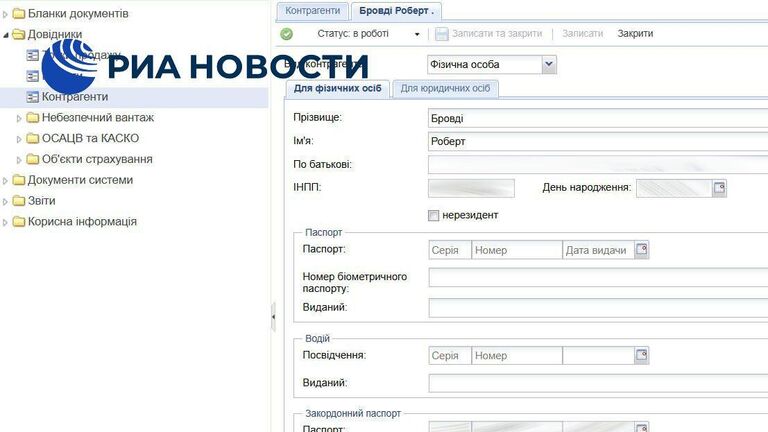The height and width of the screenshot is (432, 768).
Task: Click the passport Дата видачи field
Action: coord(599,250)
